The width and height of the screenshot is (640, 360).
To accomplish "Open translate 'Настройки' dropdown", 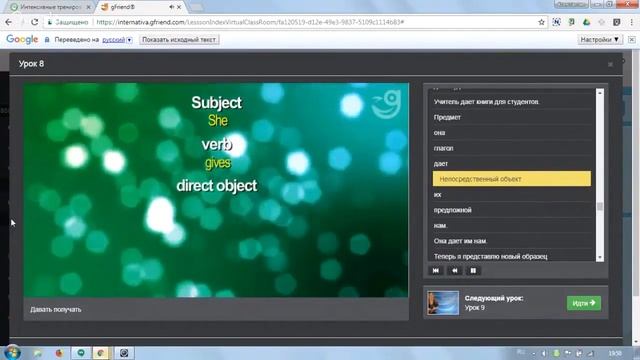I will (x=600, y=40).
